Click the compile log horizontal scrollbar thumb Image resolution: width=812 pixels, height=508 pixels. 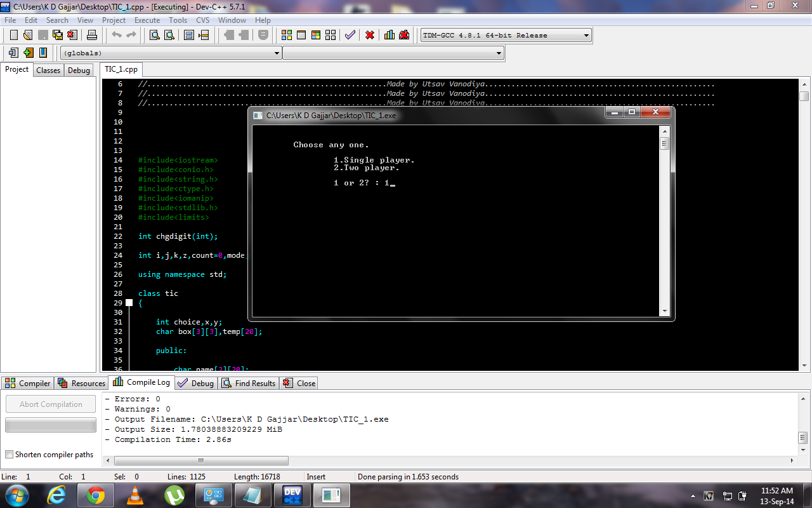(x=201, y=461)
